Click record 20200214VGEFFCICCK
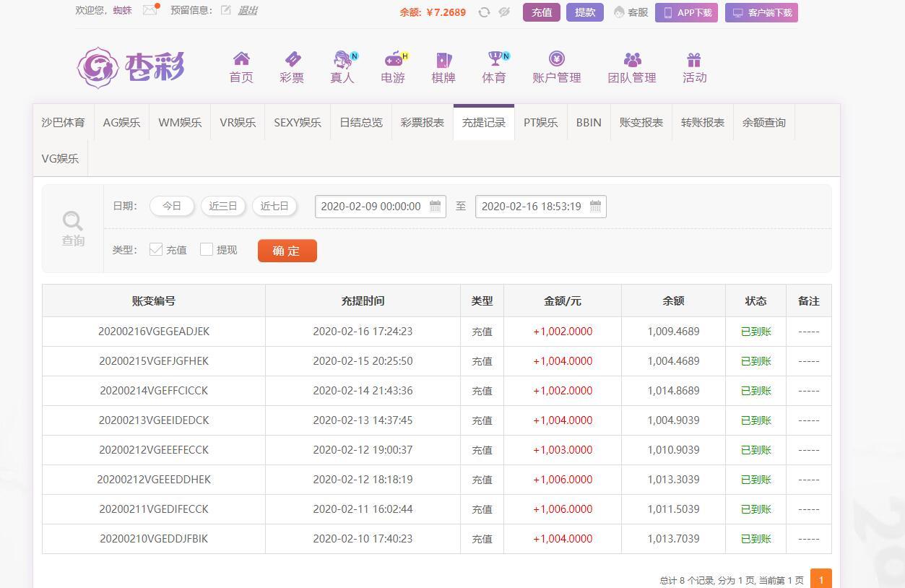Screen dimensions: 905x588 tap(154, 391)
